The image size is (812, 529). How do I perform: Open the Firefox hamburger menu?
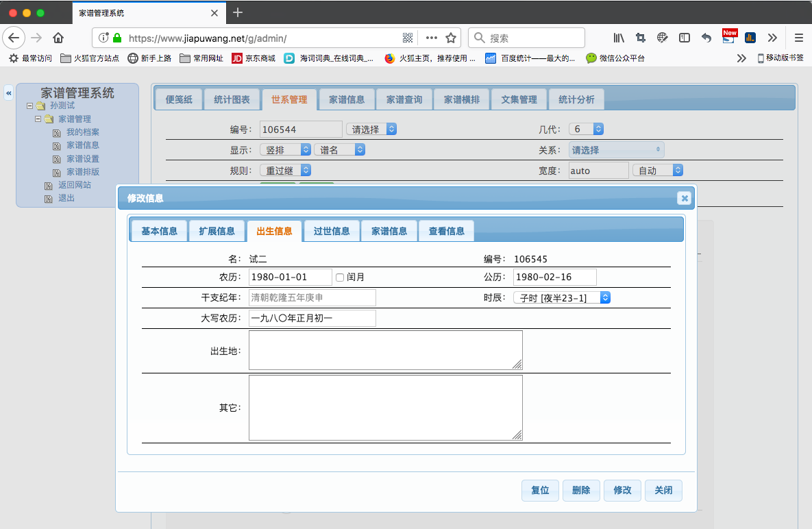coord(798,38)
